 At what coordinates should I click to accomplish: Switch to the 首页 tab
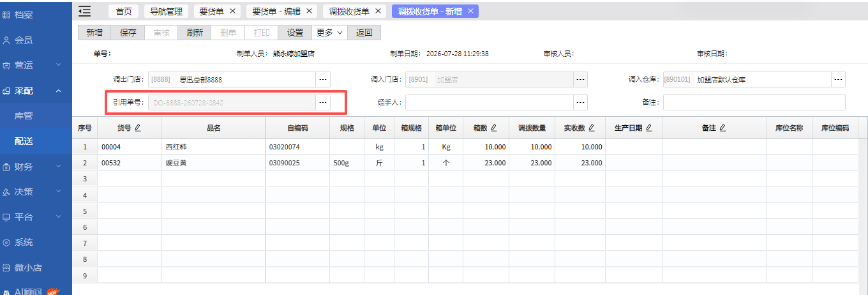(x=124, y=11)
